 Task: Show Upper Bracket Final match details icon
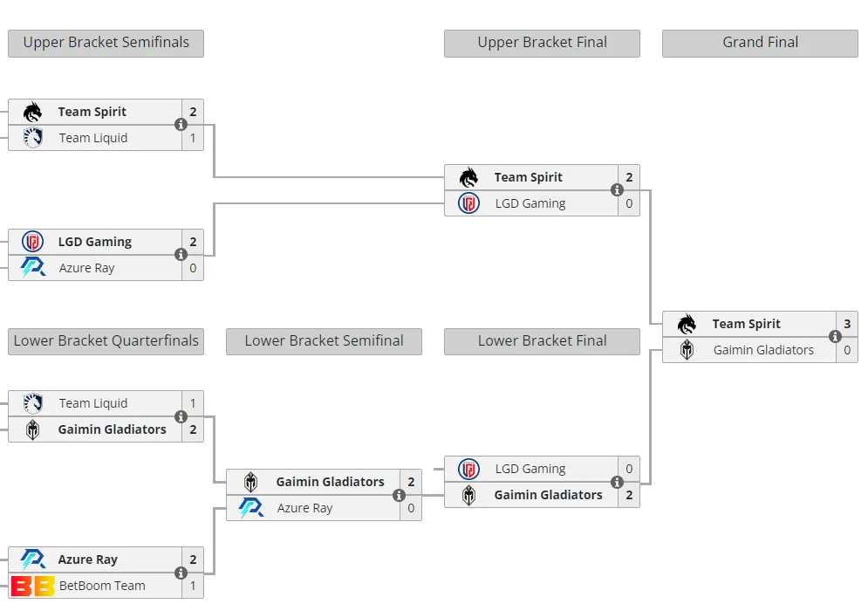point(617,190)
